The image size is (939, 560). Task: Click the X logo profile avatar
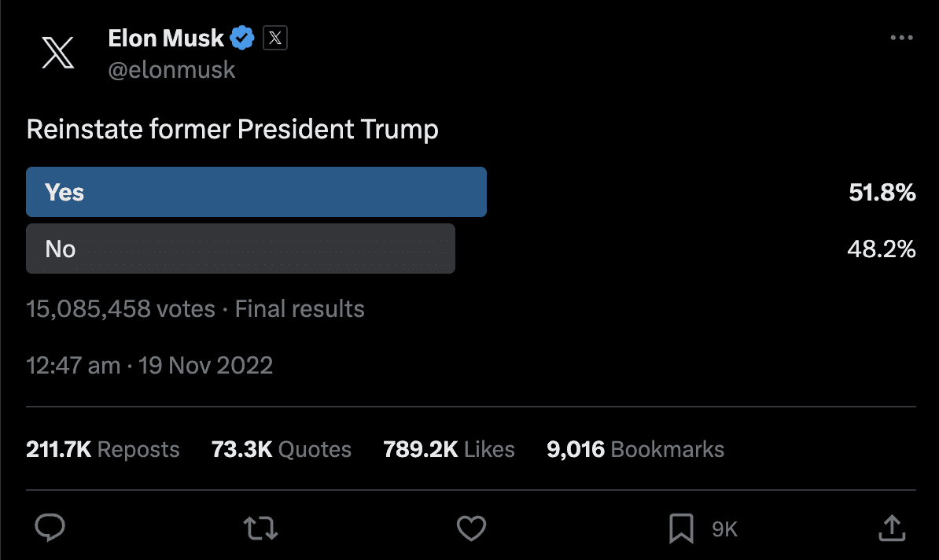[x=57, y=53]
